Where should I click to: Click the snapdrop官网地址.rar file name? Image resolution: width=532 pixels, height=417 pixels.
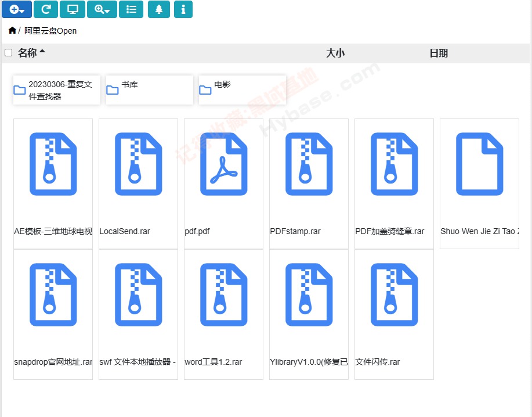coord(53,362)
